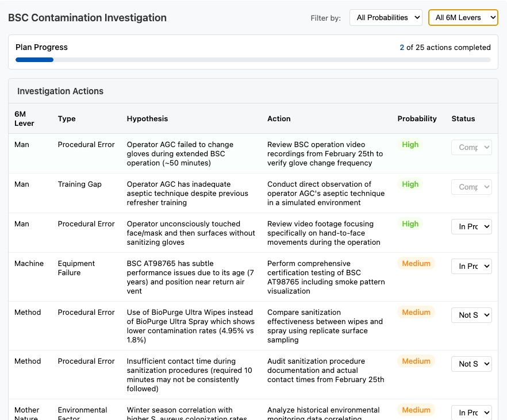Open the All 6M Levers filter dropdown
Viewport: 507px width, 420px height.
tap(463, 18)
